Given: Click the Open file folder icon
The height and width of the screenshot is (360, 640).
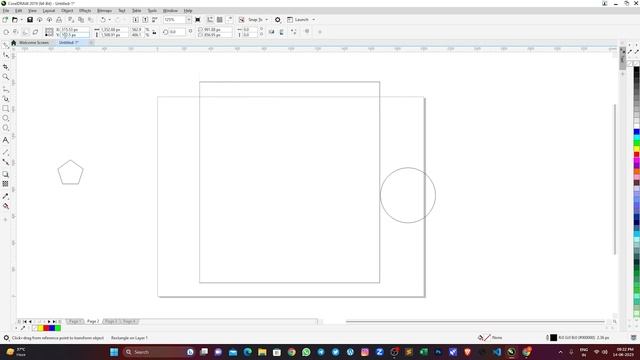Looking at the screenshot, I should (x=15, y=20).
